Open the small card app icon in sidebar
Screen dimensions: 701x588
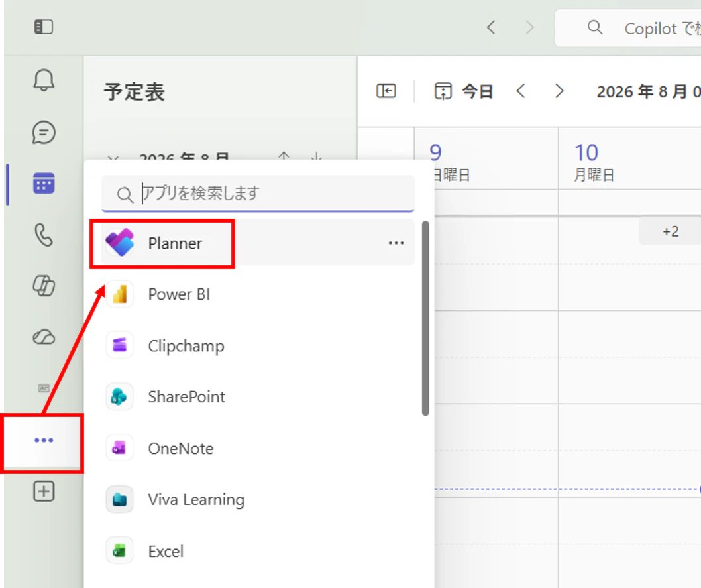(44, 388)
